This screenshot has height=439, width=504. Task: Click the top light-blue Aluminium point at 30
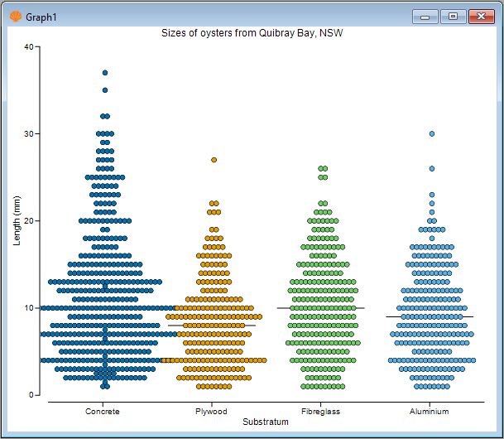432,133
